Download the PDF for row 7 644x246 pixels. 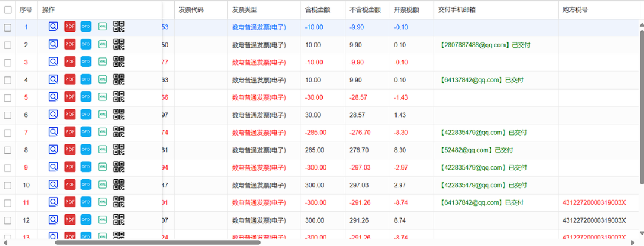coord(70,133)
